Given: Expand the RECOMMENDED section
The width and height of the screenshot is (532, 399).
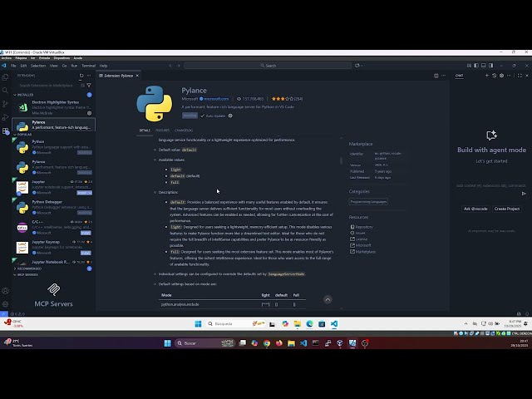Looking at the screenshot, I should pyautogui.click(x=27, y=268).
